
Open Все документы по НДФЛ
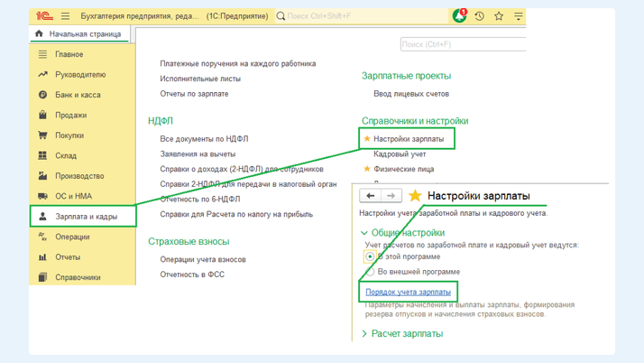click(204, 139)
